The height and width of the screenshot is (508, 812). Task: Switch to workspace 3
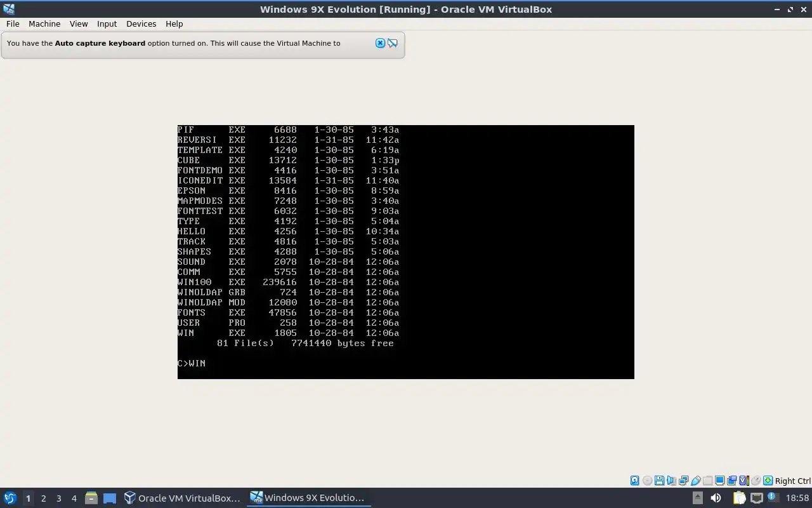point(58,498)
